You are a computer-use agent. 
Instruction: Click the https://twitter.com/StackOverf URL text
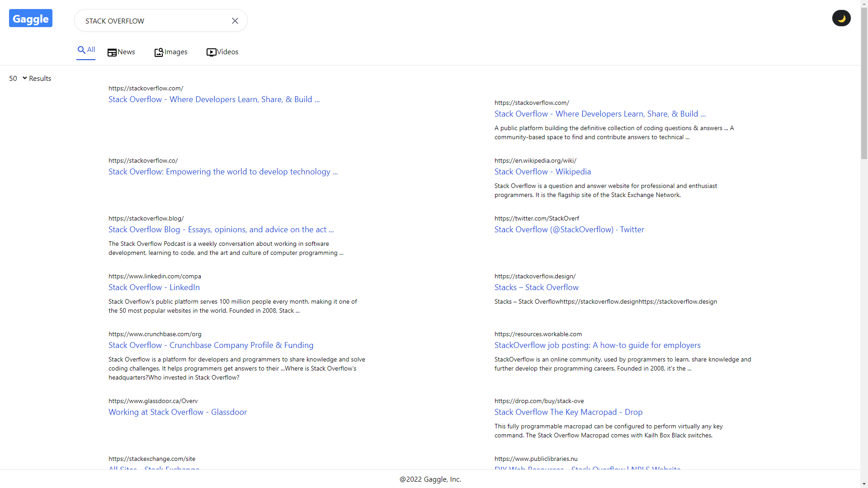(537, 218)
